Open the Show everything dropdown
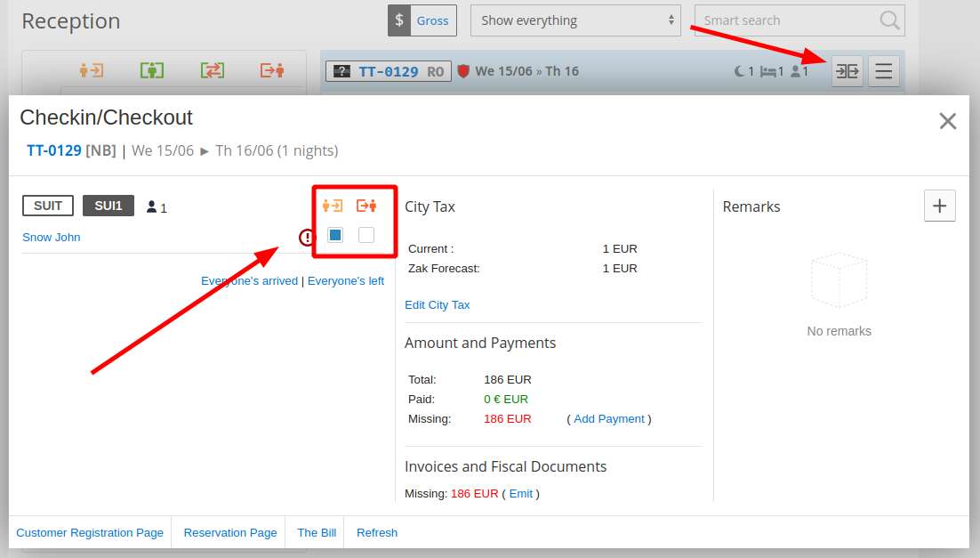980x558 pixels. tap(575, 20)
